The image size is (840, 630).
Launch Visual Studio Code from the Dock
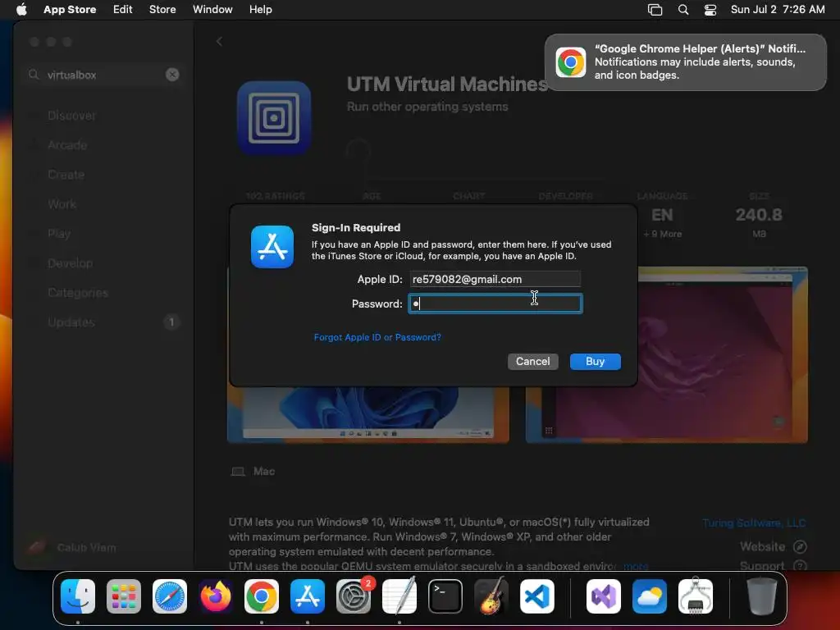click(537, 596)
